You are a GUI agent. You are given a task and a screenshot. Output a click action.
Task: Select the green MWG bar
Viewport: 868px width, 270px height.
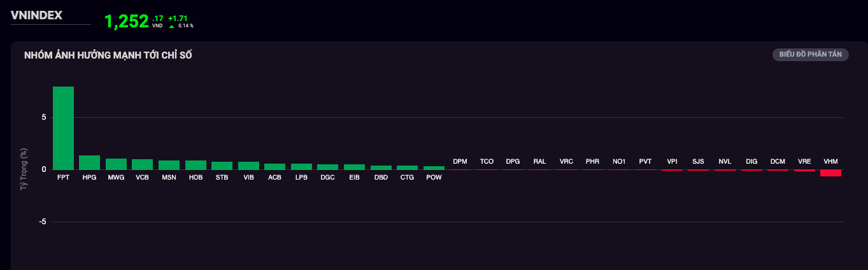pyautogui.click(x=116, y=164)
